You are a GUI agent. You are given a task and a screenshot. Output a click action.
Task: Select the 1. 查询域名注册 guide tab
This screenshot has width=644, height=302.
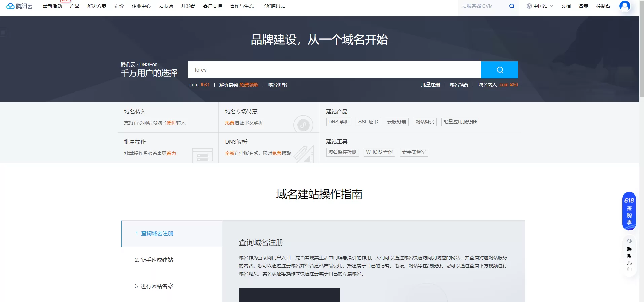[x=172, y=233]
